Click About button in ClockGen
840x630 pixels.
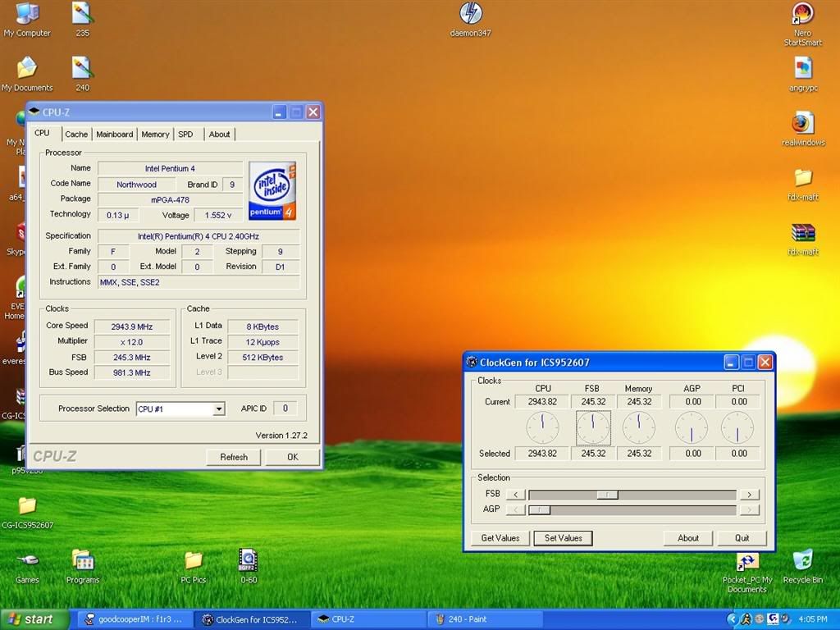pyautogui.click(x=688, y=538)
